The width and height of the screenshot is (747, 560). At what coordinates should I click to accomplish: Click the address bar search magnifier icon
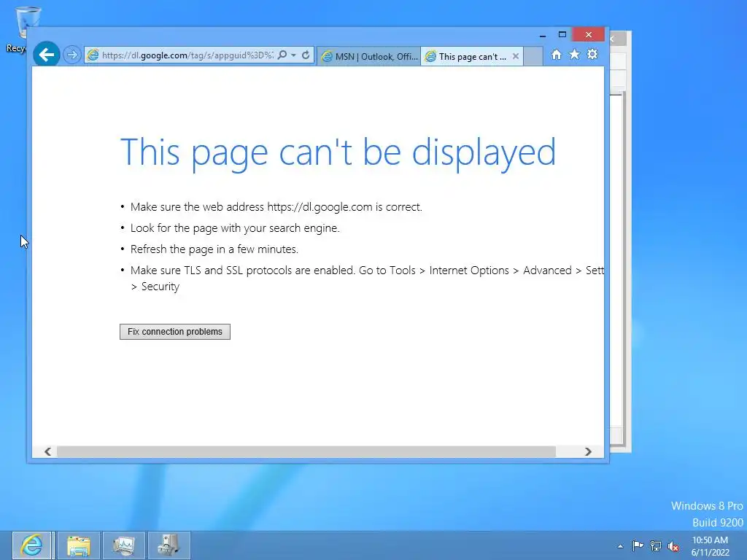point(282,55)
